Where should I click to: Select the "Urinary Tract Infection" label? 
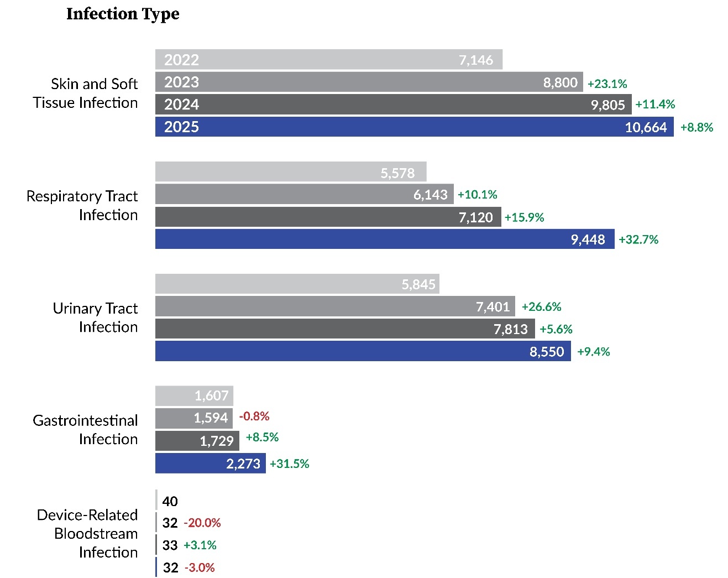point(95,317)
